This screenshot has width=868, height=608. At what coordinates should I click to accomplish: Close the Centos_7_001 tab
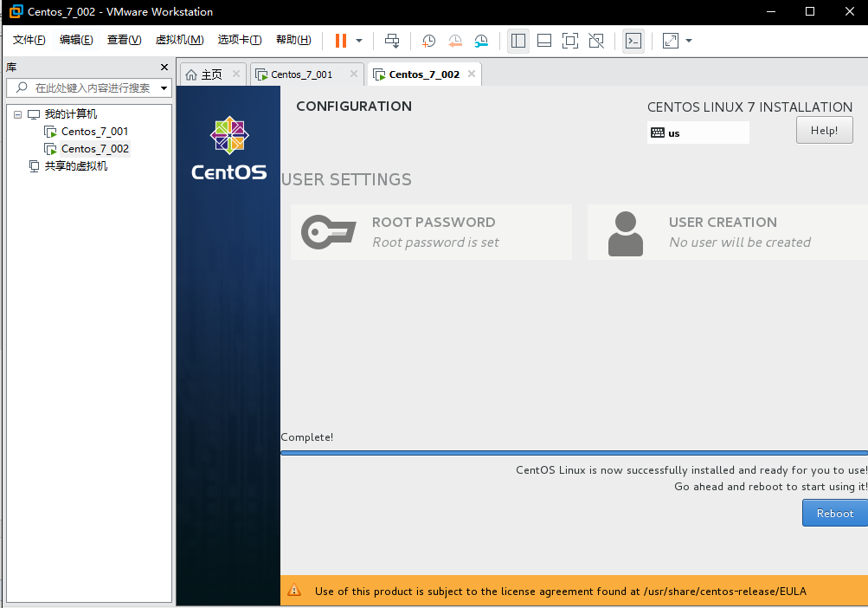(x=354, y=74)
